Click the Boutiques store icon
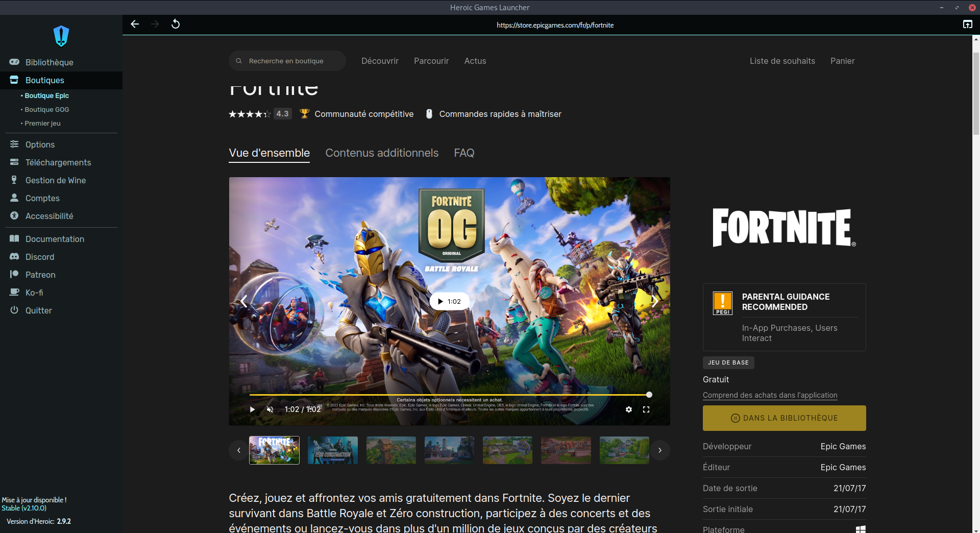 (x=14, y=80)
